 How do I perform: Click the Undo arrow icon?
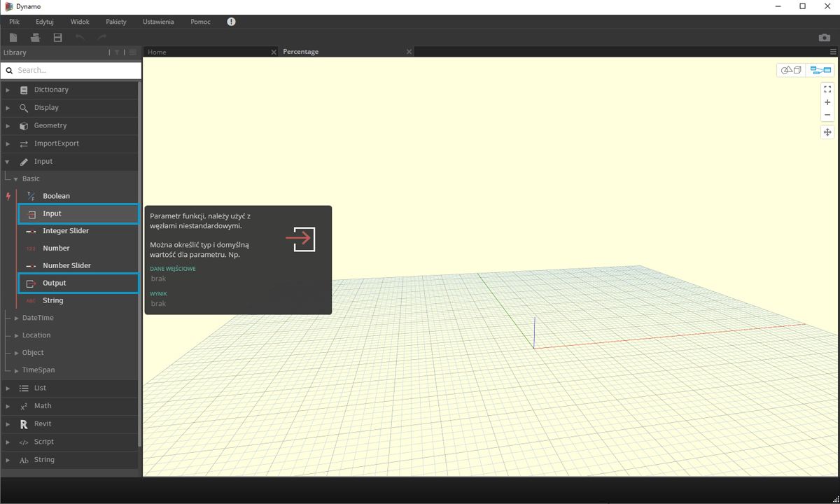tap(80, 37)
